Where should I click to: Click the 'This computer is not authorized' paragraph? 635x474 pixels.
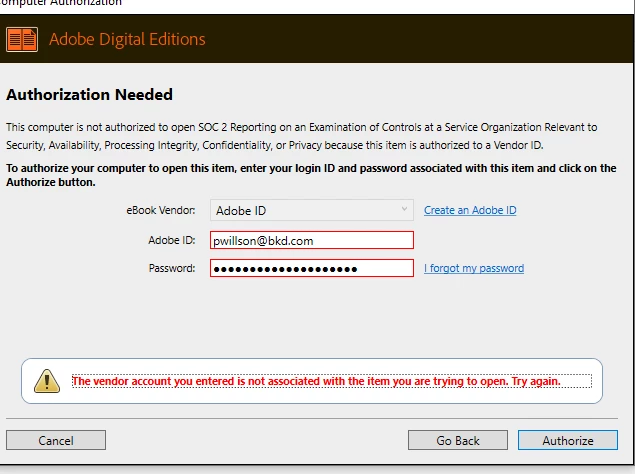[x=302, y=136]
